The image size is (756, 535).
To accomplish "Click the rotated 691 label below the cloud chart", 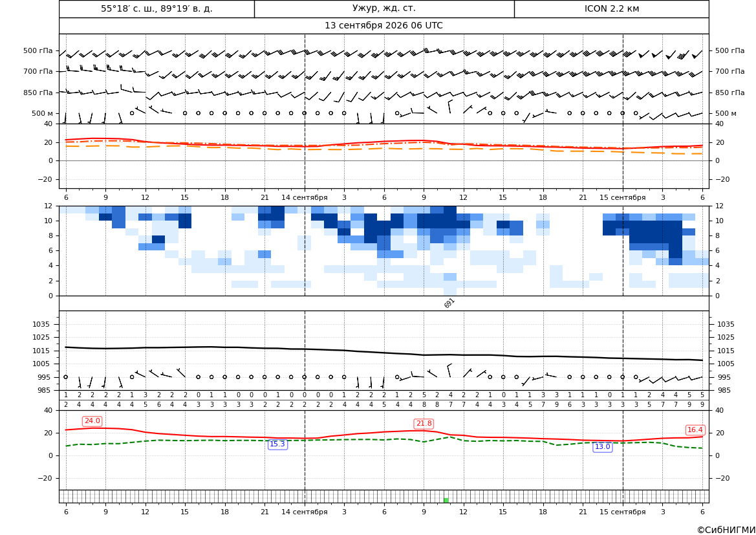I will 449,303.
